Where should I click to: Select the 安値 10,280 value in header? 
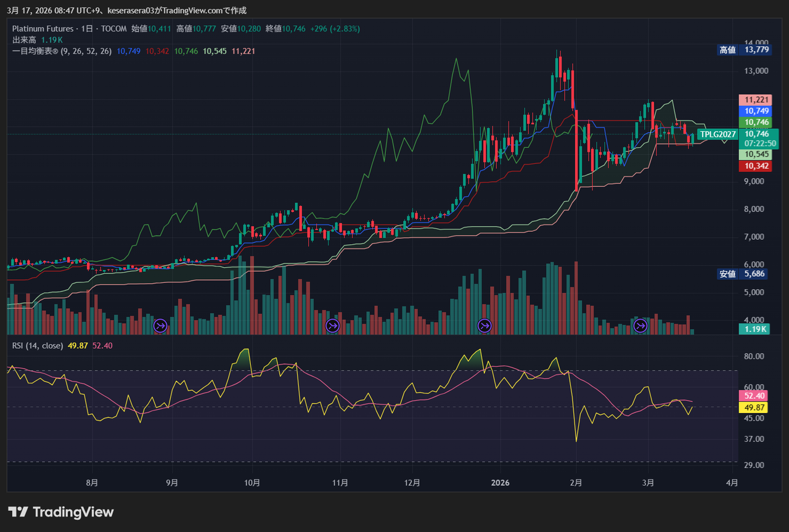tap(241, 29)
